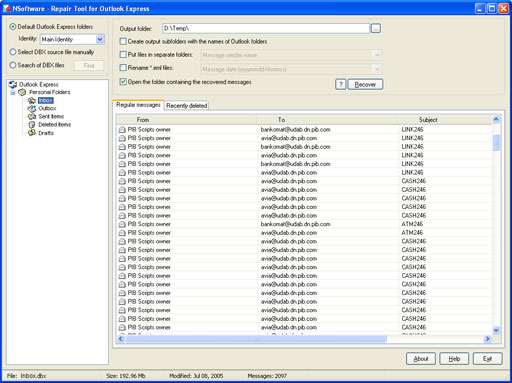Click first bankomat@udab.dn.pib.com recipient cell

coord(295,129)
